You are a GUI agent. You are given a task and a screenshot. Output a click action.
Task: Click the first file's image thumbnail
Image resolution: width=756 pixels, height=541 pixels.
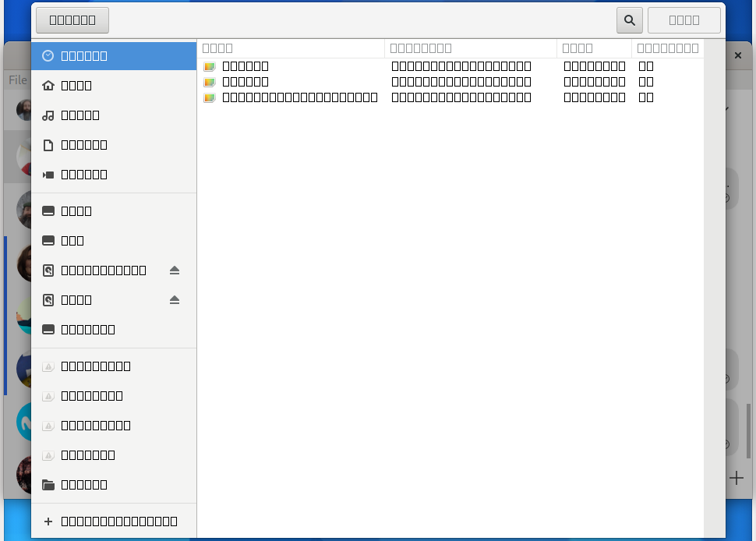[x=209, y=66]
